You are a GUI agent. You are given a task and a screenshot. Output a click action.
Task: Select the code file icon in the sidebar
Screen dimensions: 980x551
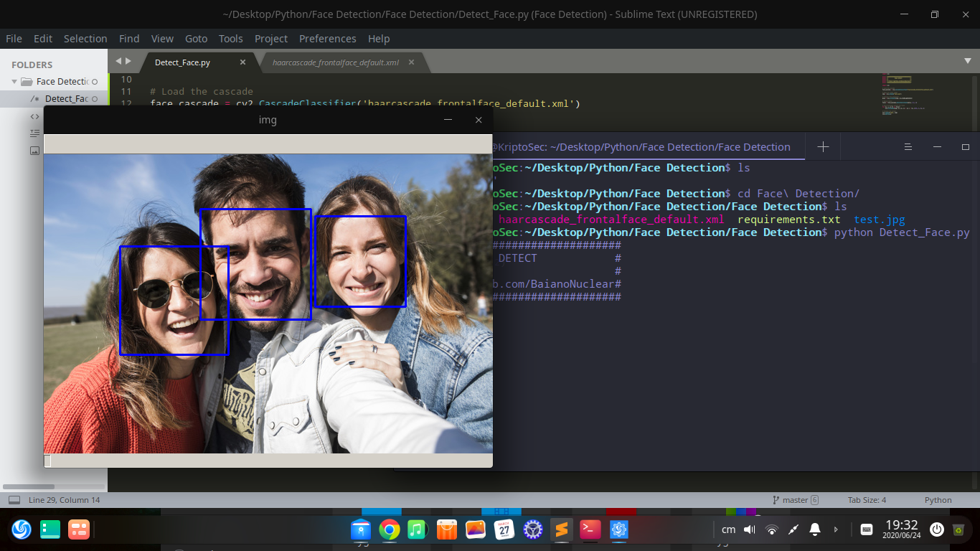(34, 116)
